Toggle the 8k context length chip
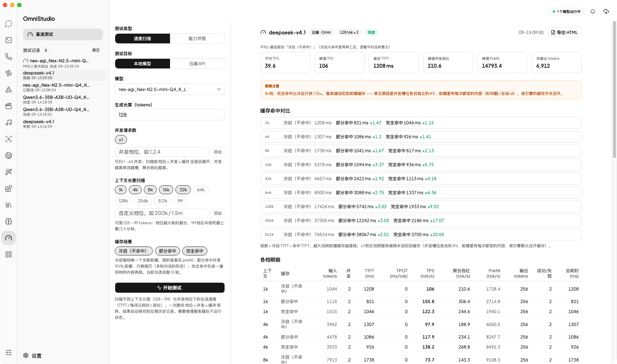This screenshot has height=364, width=617. pyautogui.click(x=150, y=190)
